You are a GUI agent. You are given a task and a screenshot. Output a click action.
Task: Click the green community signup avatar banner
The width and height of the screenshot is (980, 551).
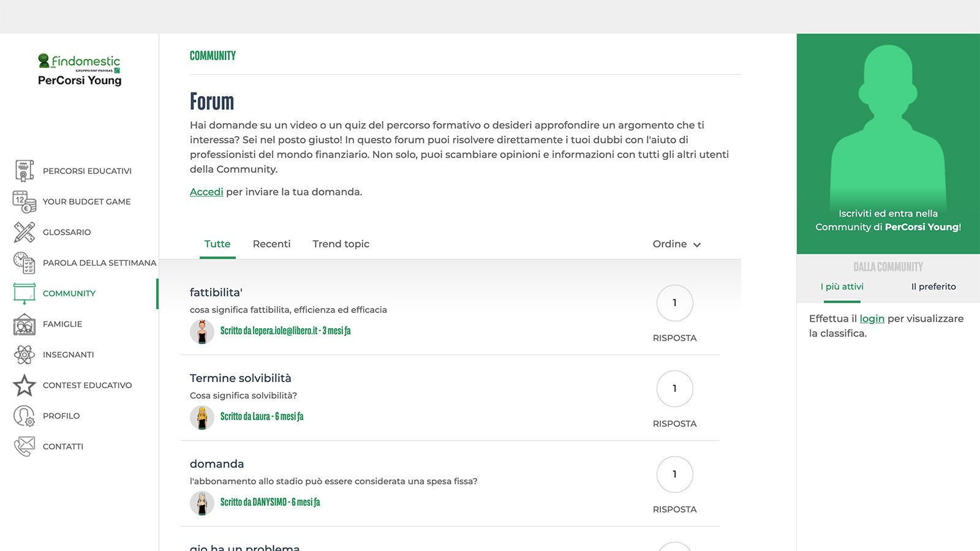(888, 144)
